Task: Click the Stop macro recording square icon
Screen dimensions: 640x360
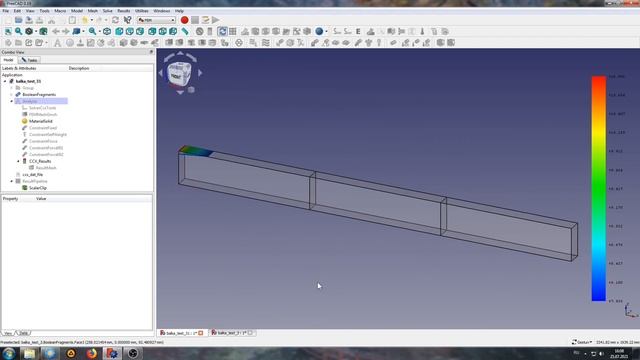Action: pos(195,20)
